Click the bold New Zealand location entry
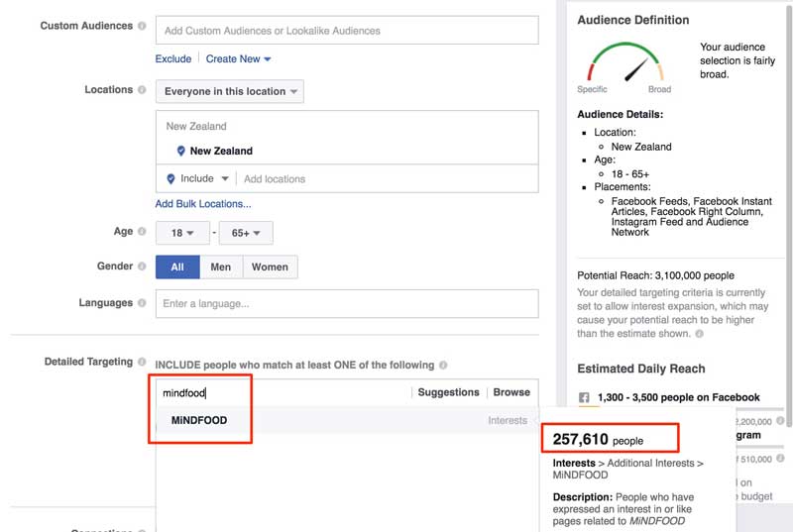 pos(221,151)
